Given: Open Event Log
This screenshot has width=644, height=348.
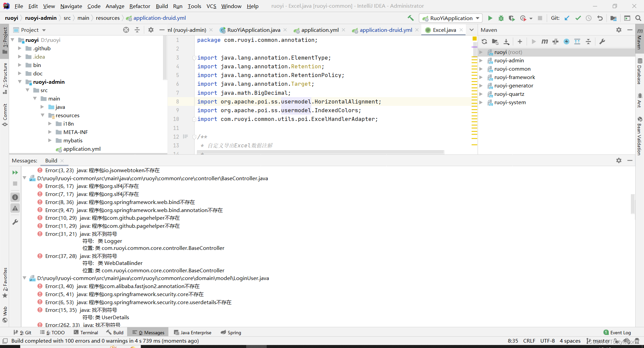Looking at the screenshot, I should [x=617, y=333].
